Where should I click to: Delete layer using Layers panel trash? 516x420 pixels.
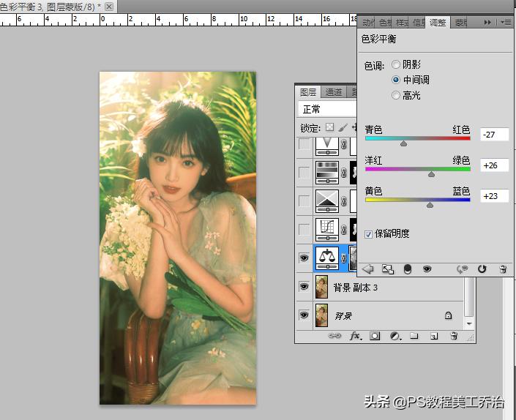(x=454, y=336)
